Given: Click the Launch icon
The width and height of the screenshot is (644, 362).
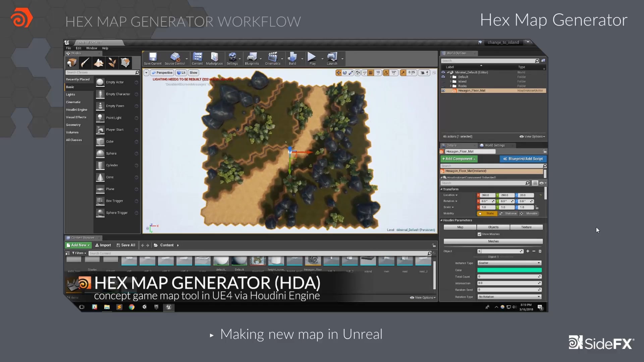Looking at the screenshot, I should pyautogui.click(x=332, y=57).
